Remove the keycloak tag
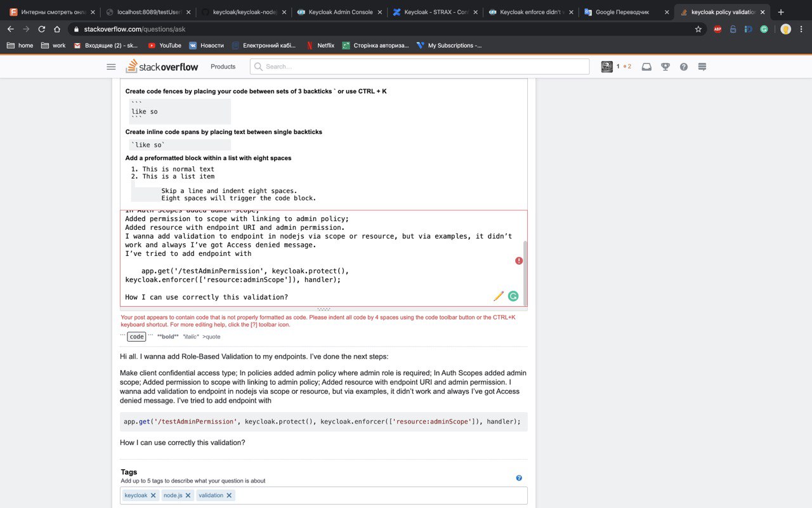This screenshot has width=812, height=508. point(153,495)
